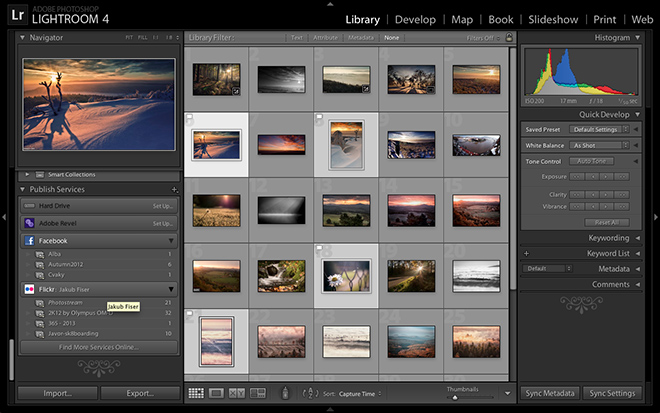The width and height of the screenshot is (660, 413).
Task: Open Compare view (X|Y) icon
Action: point(237,394)
